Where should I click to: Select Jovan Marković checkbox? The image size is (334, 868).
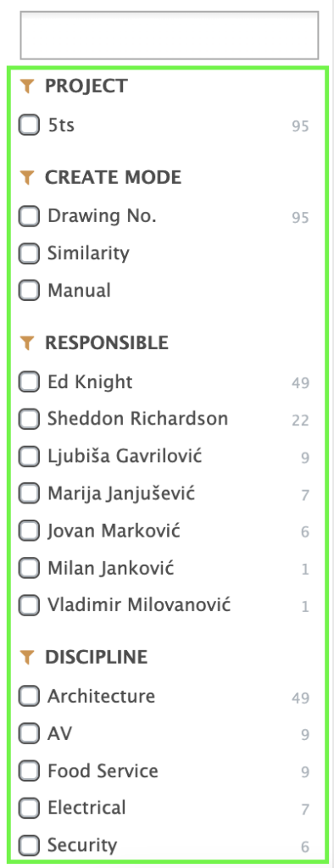[x=29, y=531]
